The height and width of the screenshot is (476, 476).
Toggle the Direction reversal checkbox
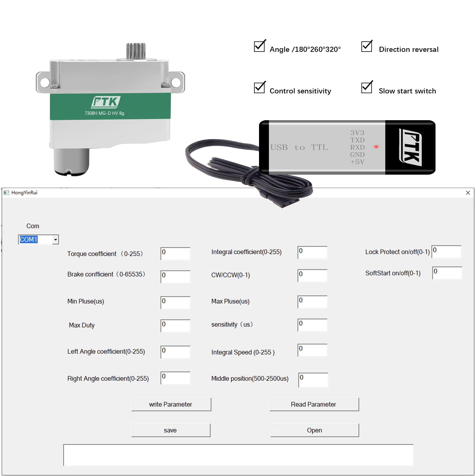pyautogui.click(x=367, y=46)
